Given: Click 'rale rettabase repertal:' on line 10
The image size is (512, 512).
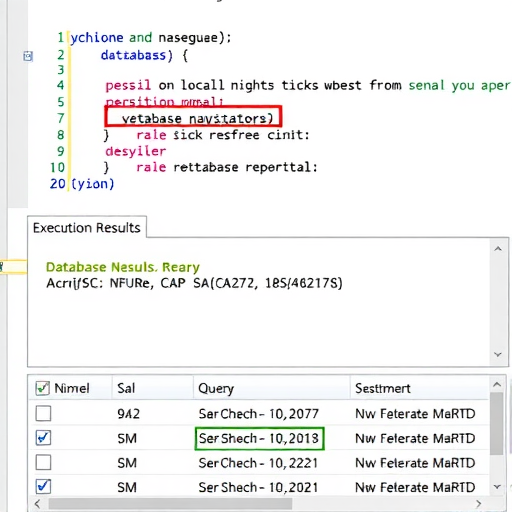Looking at the screenshot, I should click(x=227, y=167).
